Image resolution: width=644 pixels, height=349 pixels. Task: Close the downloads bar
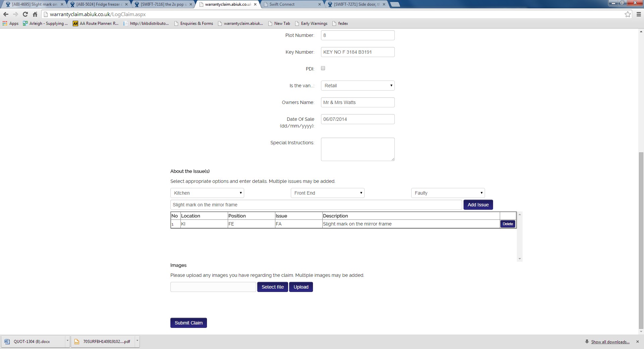[x=638, y=342]
